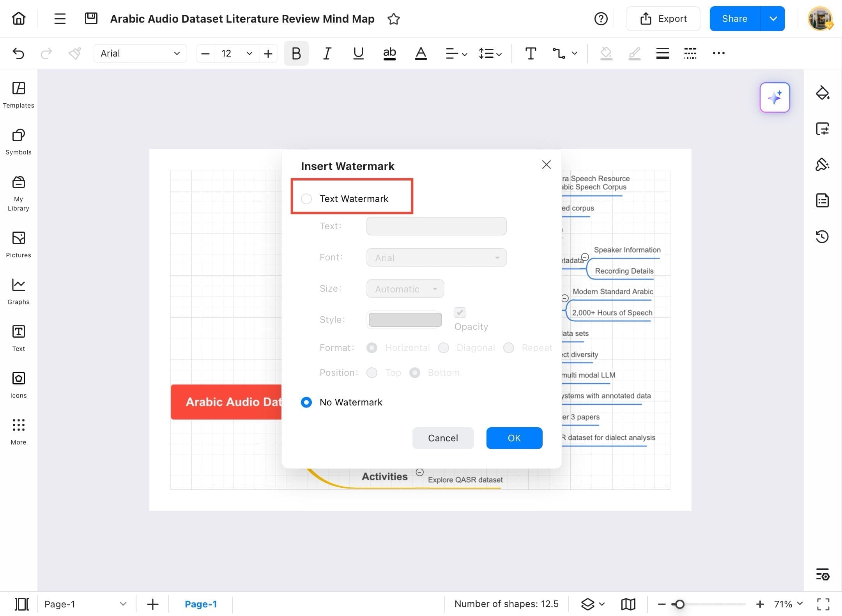Cancel the Insert Watermark dialog
Screen dimensions: 842x616
tap(443, 438)
